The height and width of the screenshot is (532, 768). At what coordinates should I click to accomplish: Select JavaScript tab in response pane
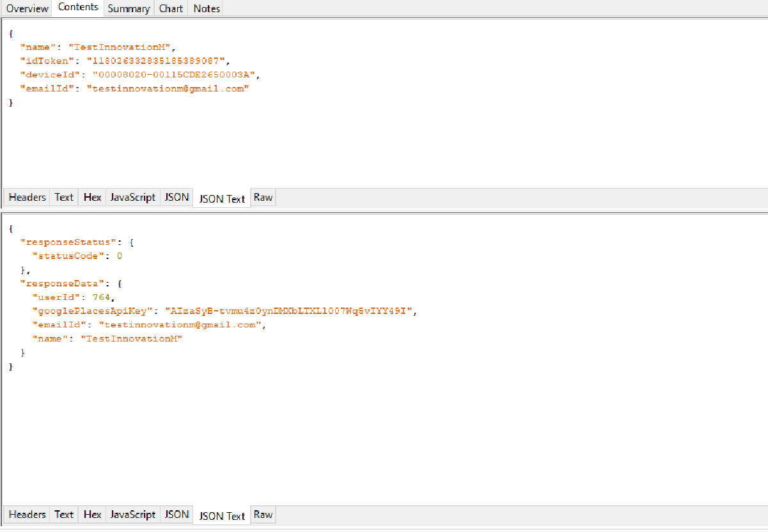(x=133, y=514)
